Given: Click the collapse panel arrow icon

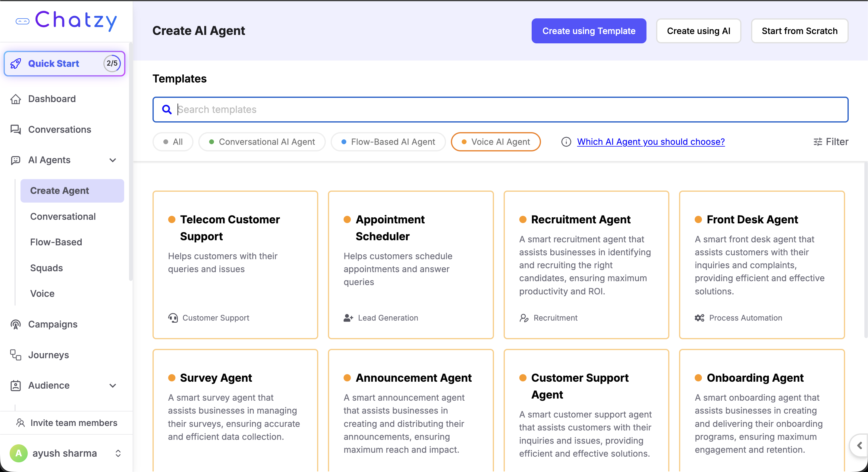Looking at the screenshot, I should (859, 446).
